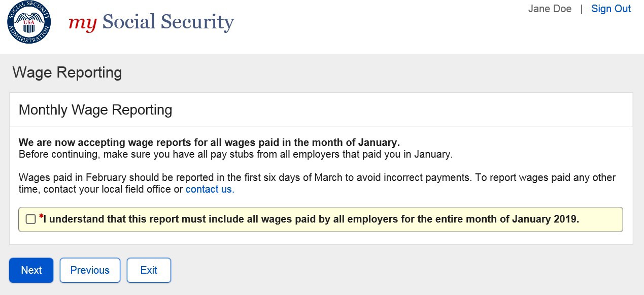Click the Social Security Administration seal logo
644x295 pixels.
point(29,22)
